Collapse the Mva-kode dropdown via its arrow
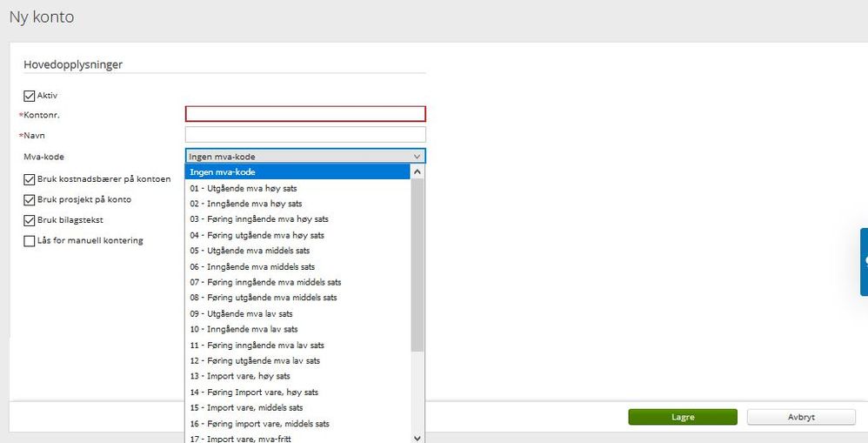Viewport: 868px width, 443px height. tap(417, 157)
